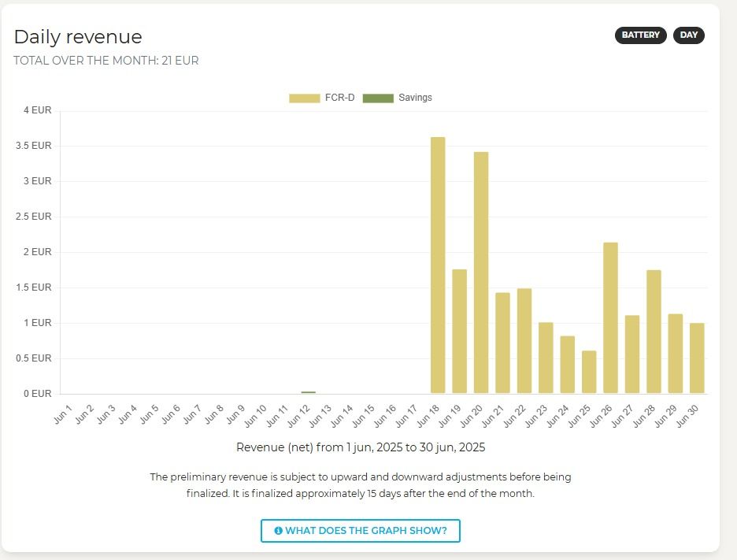Click the green Savings legend color swatch
The width and height of the screenshot is (737, 560).
[x=378, y=98]
